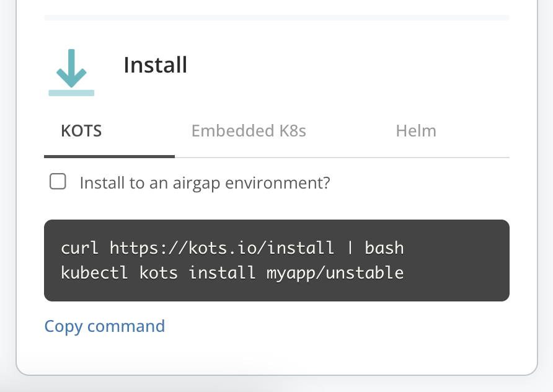This screenshot has width=553, height=392.
Task: Click the bar beneath the download arrow
Action: pyautogui.click(x=71, y=93)
